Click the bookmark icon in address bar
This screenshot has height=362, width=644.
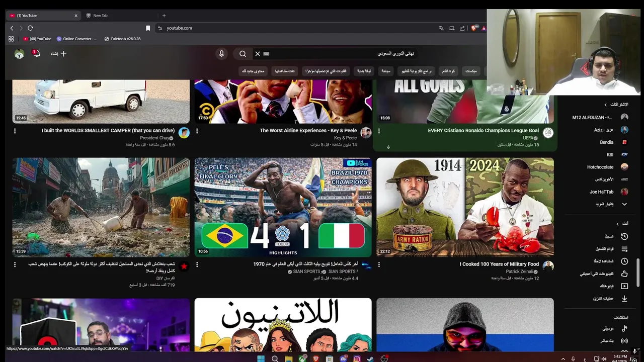pyautogui.click(x=148, y=28)
